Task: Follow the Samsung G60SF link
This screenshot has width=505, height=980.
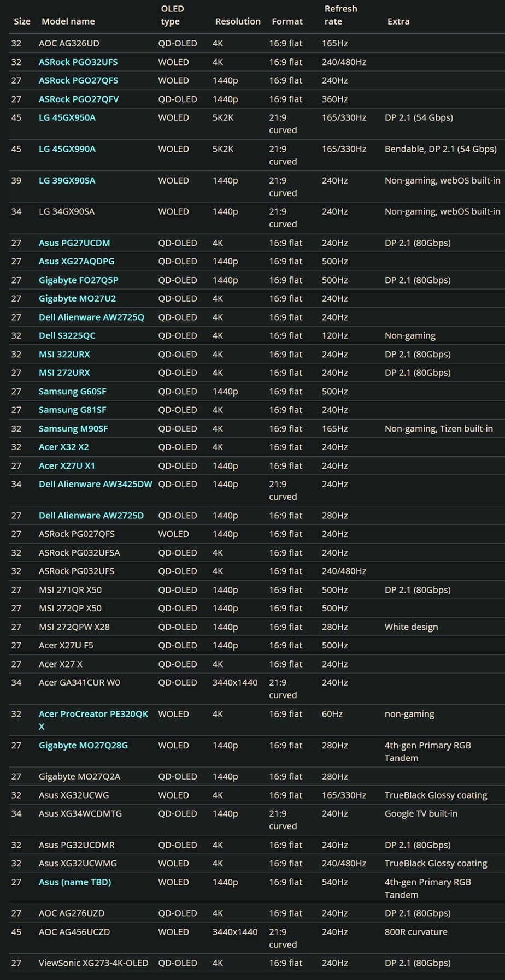Action: tap(73, 392)
